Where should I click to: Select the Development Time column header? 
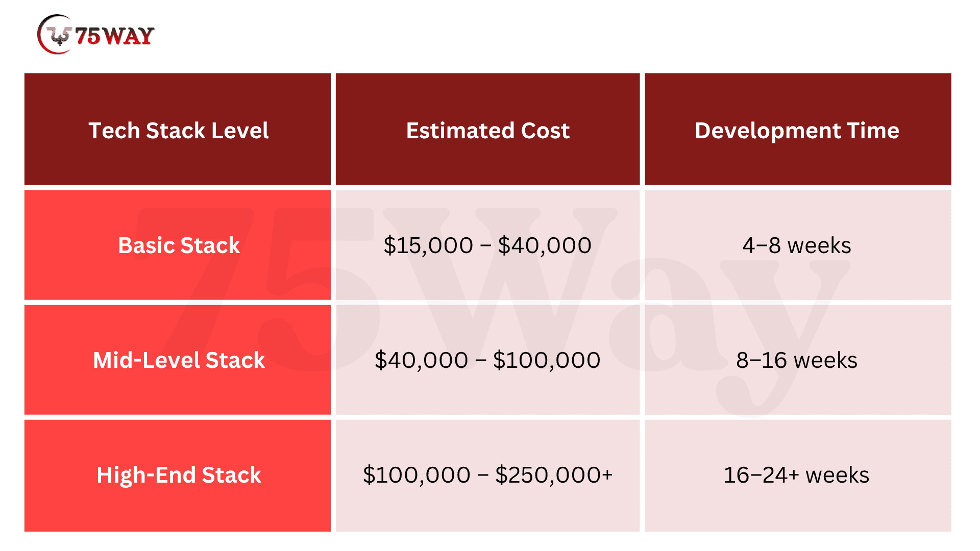tap(797, 131)
